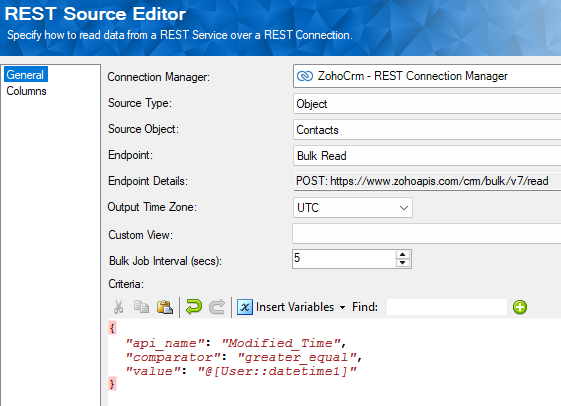
Task: Click the Criteria label
Action: click(x=126, y=284)
